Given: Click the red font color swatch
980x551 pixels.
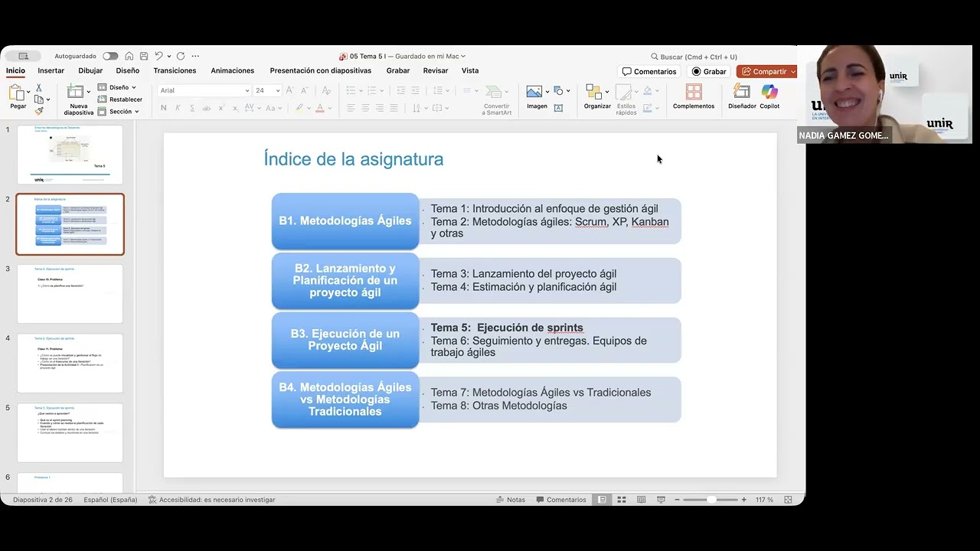Looking at the screenshot, I should pyautogui.click(x=320, y=108).
